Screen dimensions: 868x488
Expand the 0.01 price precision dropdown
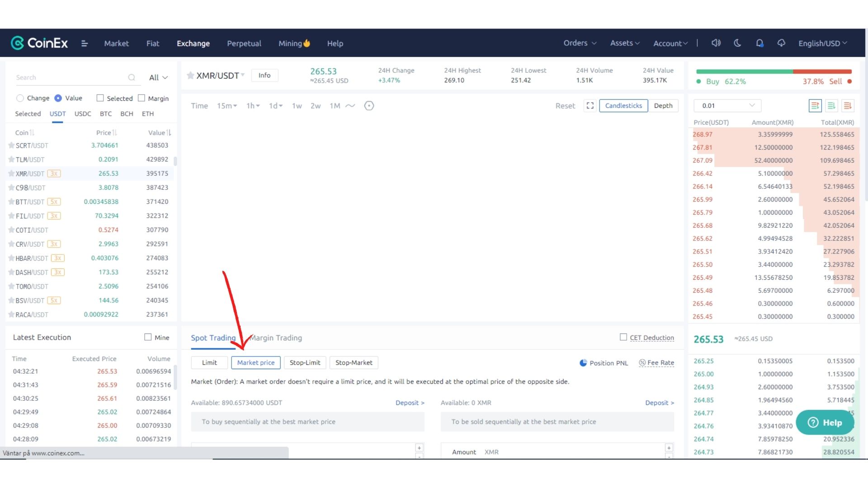pyautogui.click(x=727, y=106)
